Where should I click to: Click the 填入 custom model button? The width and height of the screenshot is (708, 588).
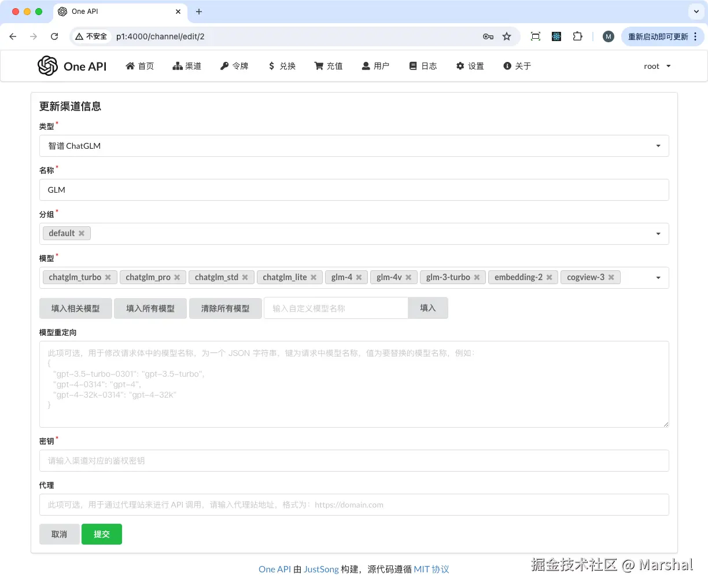point(428,308)
